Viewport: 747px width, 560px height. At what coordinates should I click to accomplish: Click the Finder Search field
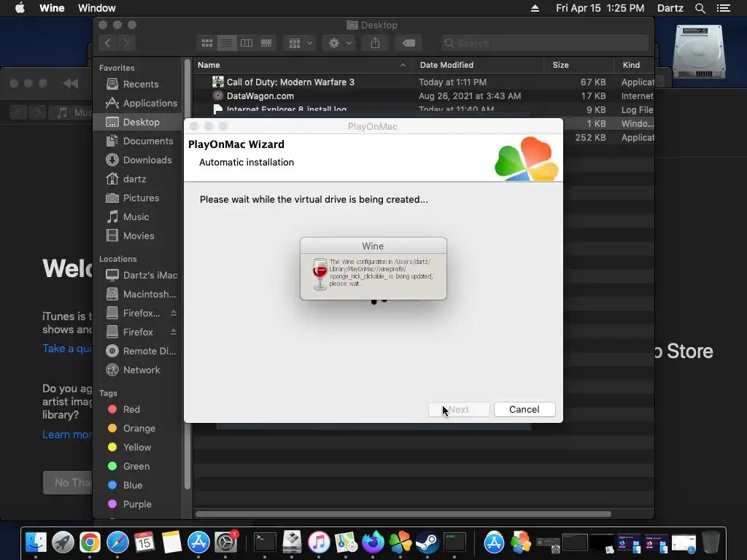click(x=544, y=43)
